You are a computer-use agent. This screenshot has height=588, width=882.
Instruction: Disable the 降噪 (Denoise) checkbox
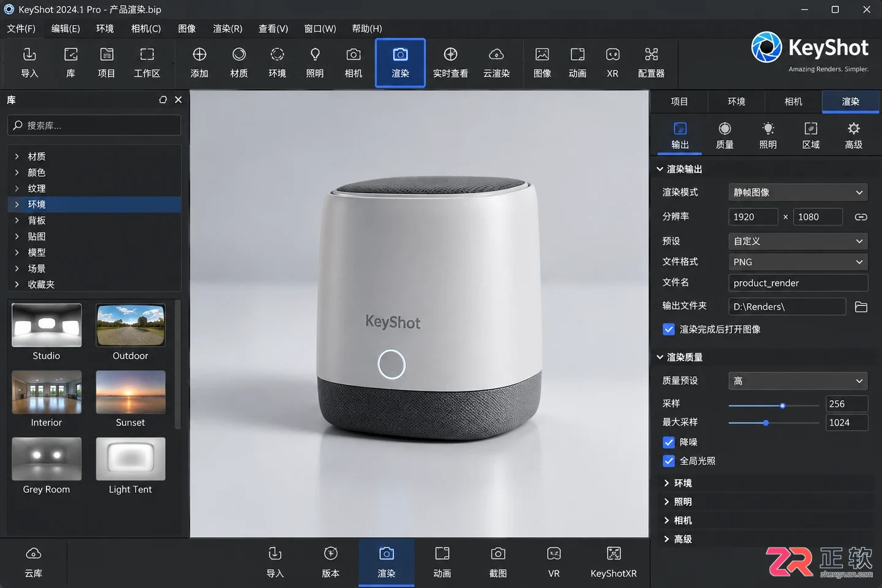[x=669, y=442]
